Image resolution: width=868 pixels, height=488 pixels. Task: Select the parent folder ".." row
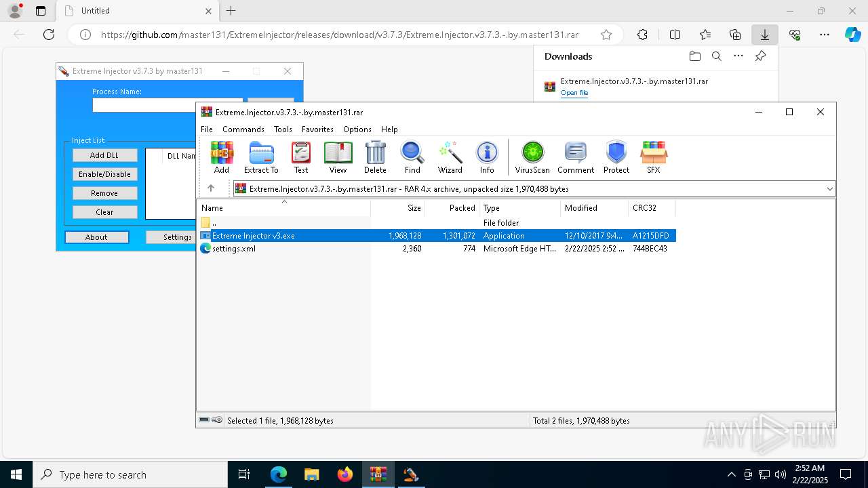(437, 223)
